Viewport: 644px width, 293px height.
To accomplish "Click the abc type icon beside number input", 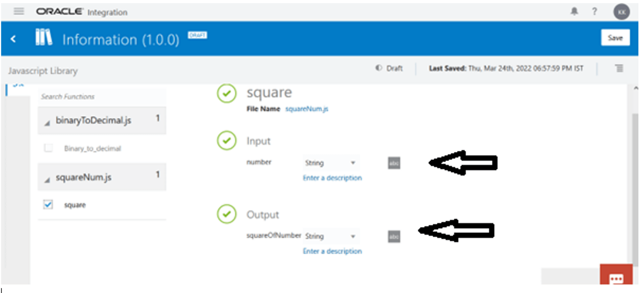I will [x=394, y=163].
